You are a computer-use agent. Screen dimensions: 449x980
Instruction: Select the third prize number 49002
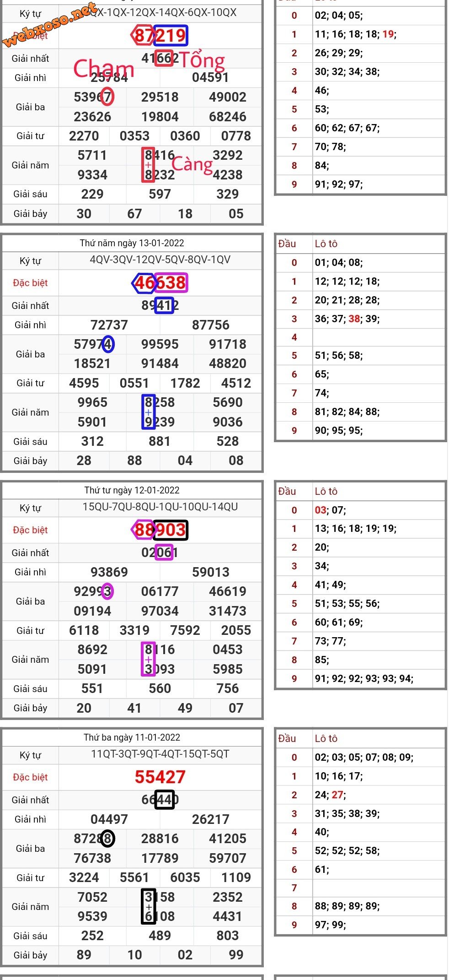[228, 97]
